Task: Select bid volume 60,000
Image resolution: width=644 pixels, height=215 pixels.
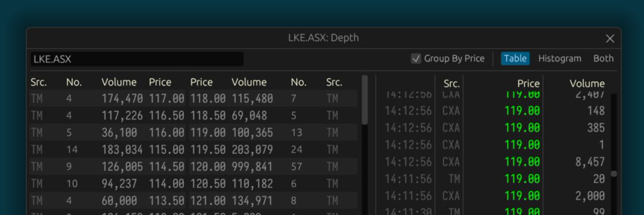Action: tap(119, 200)
